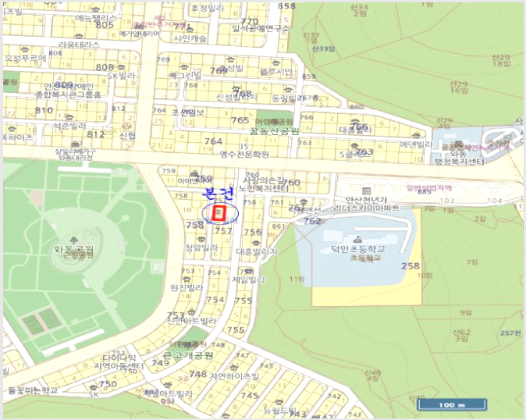The width and height of the screenshot is (526, 420).
Task: Click the 행정복지센터 label
Action: (x=459, y=162)
